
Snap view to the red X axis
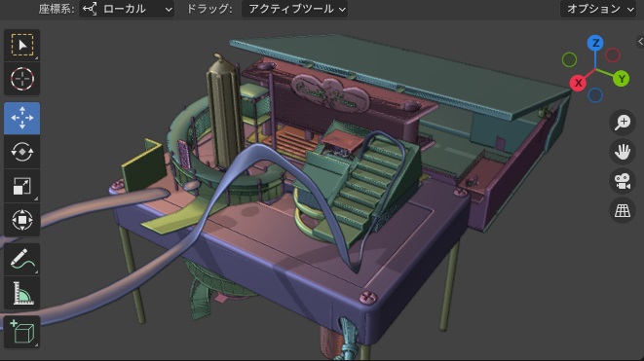tap(578, 83)
